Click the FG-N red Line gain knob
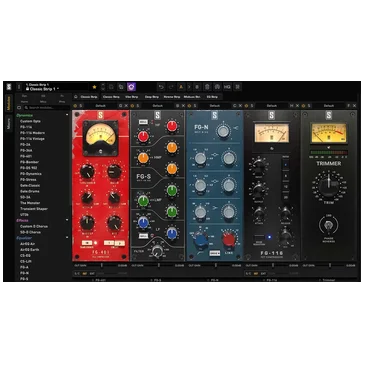The height and width of the screenshot is (365, 365). 229,239
